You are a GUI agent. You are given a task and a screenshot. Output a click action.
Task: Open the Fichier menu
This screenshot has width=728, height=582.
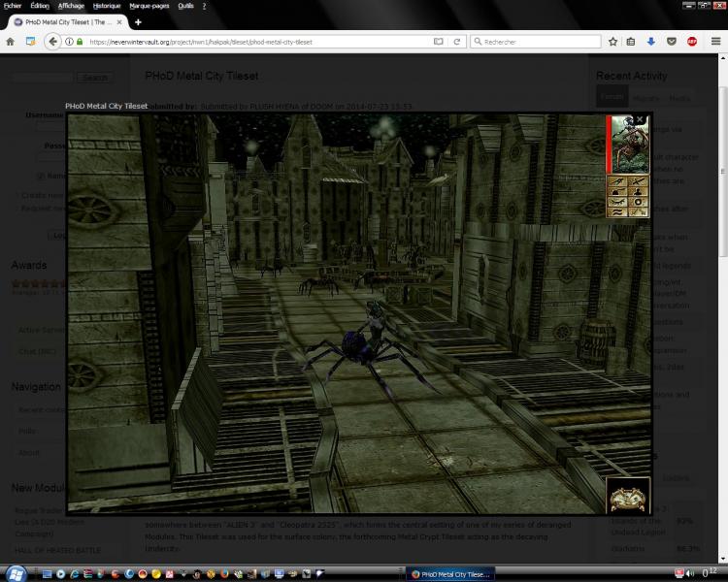tap(13, 6)
